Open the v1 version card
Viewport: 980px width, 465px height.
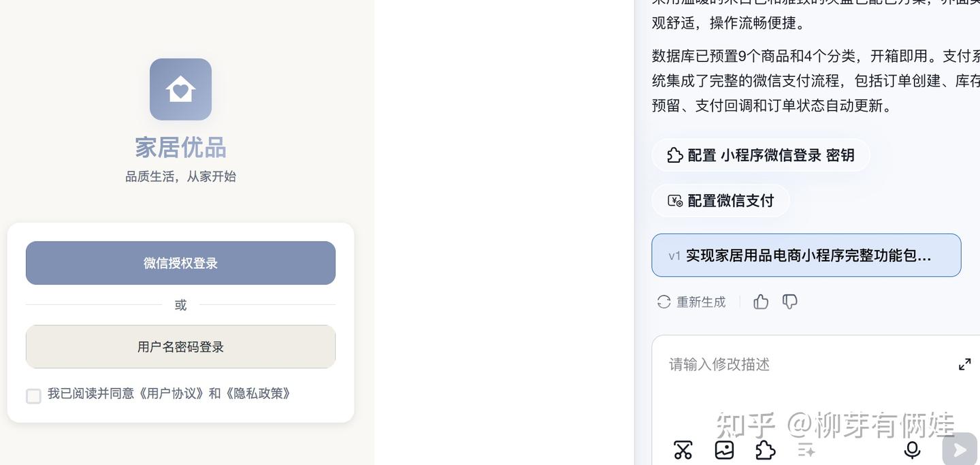click(x=806, y=255)
